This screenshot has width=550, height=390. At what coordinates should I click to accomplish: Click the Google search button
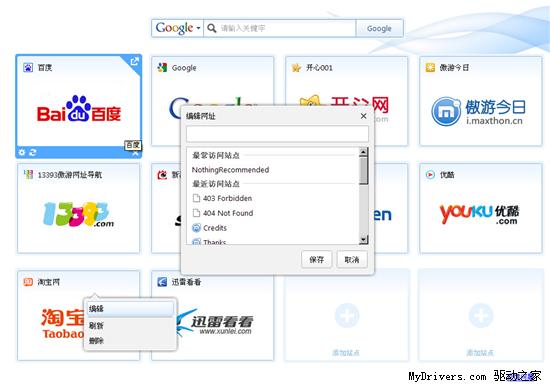pyautogui.click(x=379, y=28)
